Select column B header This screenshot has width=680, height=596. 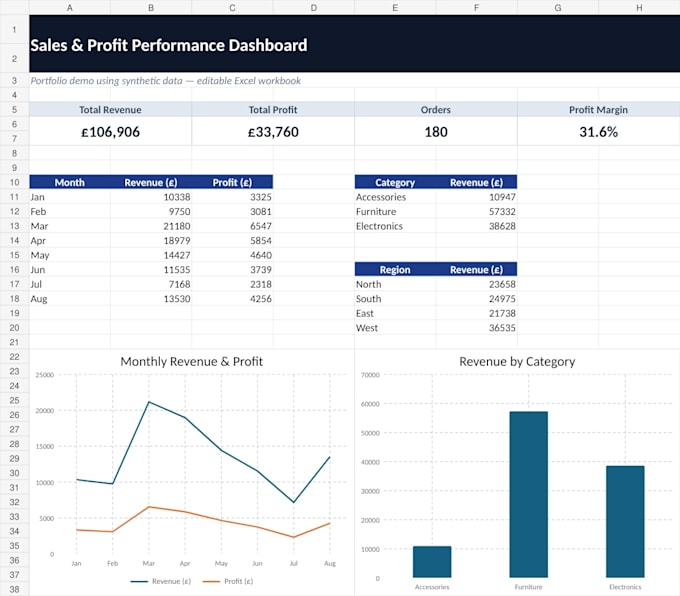(x=151, y=7)
